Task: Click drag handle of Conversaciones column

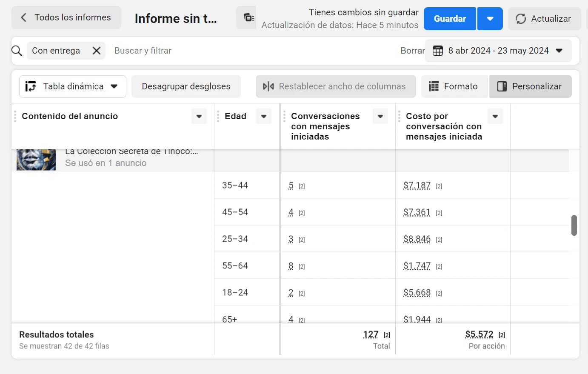Action: point(284,116)
